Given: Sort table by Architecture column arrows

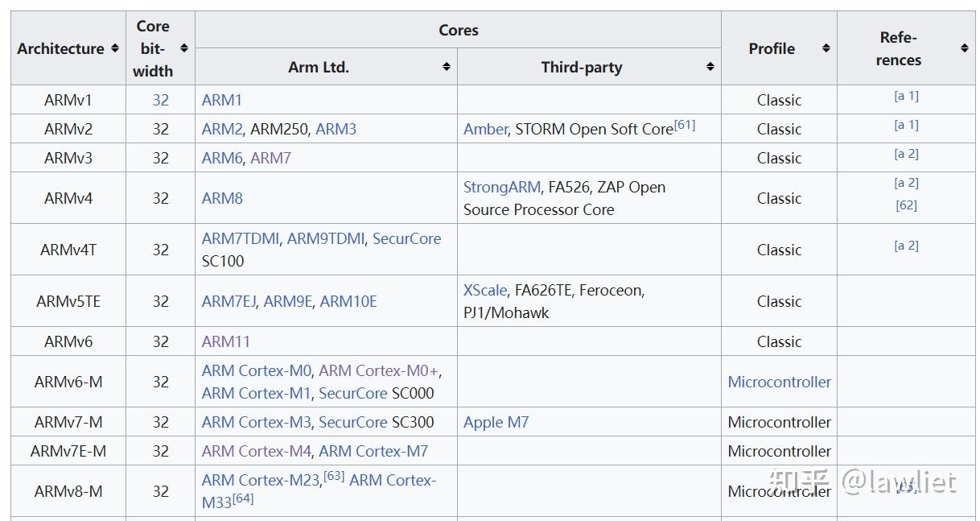Looking at the screenshot, I should click(x=115, y=48).
